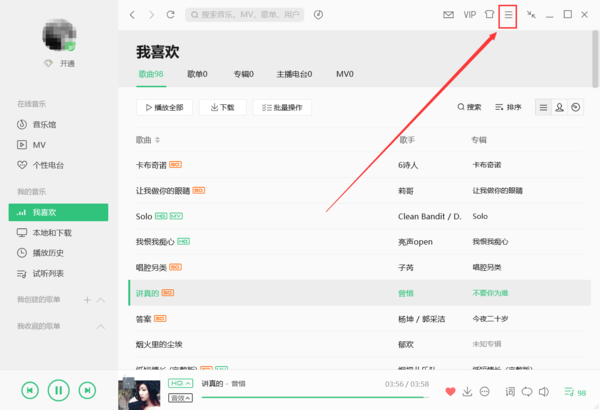Image resolution: width=600 pixels, height=410 pixels.
Task: Click the download icon in player bar
Action: (467, 391)
